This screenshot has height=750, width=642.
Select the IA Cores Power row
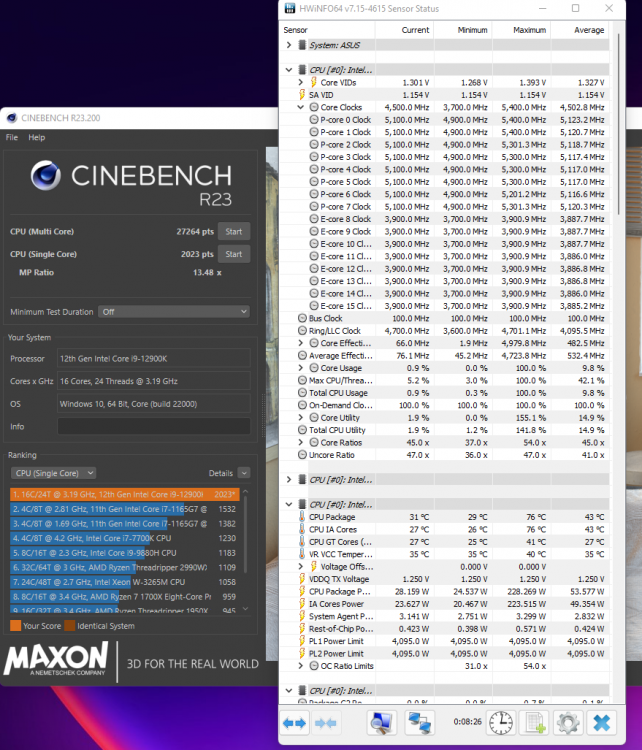445,604
